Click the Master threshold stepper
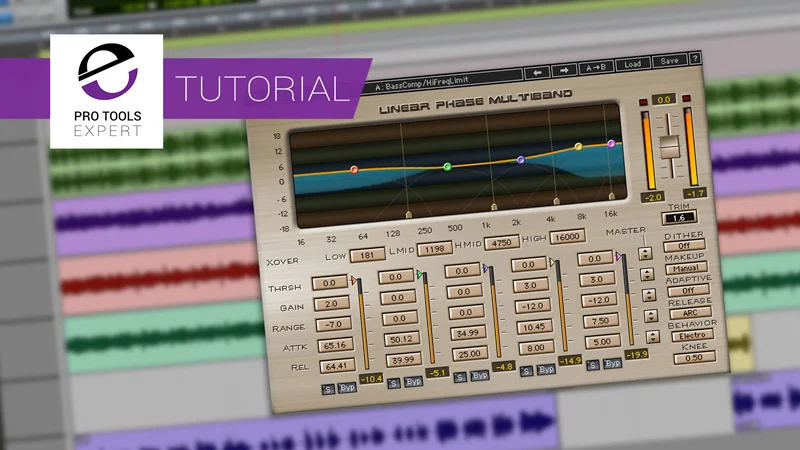Viewport: 800px width, 450px height. (x=645, y=253)
